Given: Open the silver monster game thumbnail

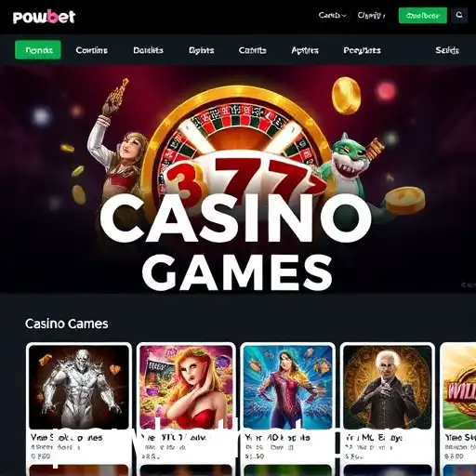Looking at the screenshot, I should click(79, 387).
